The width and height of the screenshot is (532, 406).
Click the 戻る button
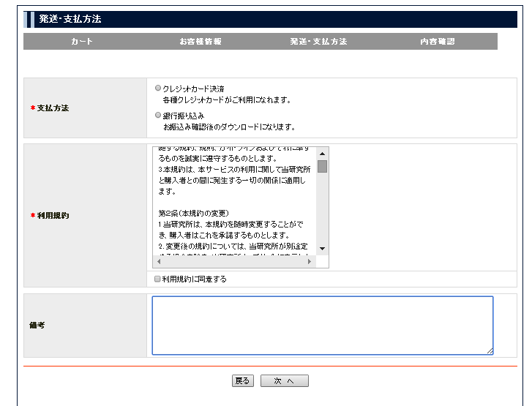pos(242,381)
